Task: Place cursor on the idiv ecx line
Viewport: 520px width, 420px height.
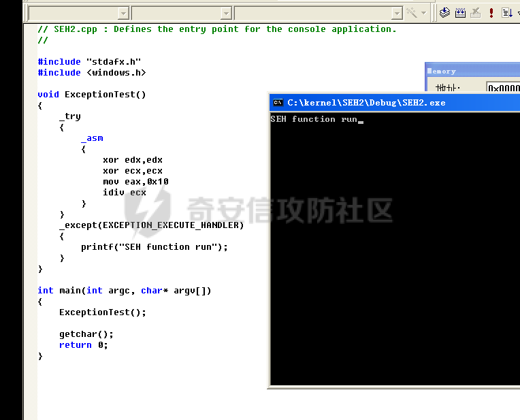Action: point(125,193)
